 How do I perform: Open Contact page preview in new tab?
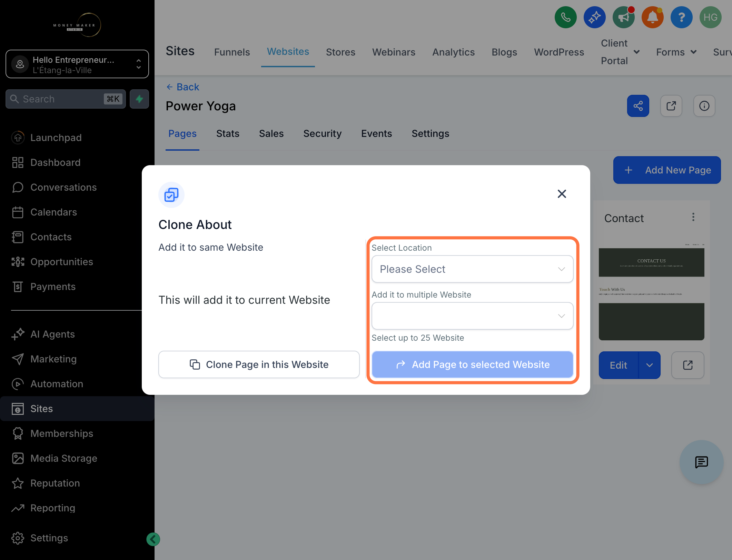tap(688, 365)
